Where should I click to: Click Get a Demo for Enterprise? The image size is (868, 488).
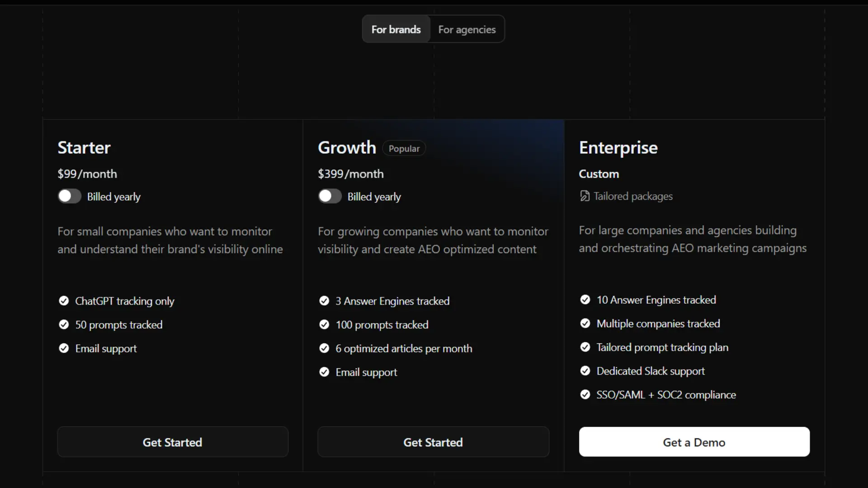(693, 442)
